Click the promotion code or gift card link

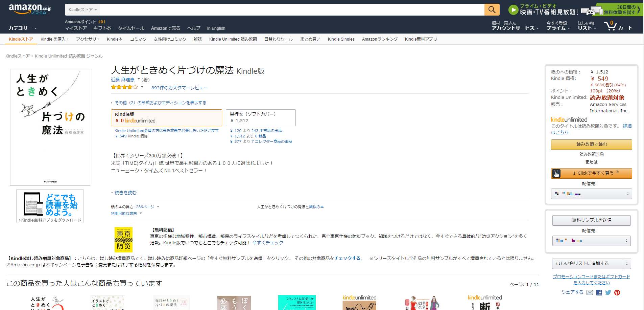point(591,280)
